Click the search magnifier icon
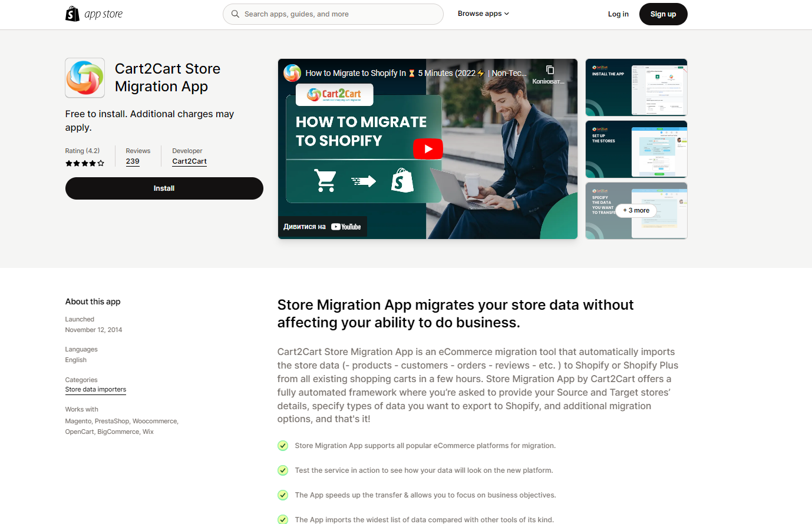 pos(235,14)
